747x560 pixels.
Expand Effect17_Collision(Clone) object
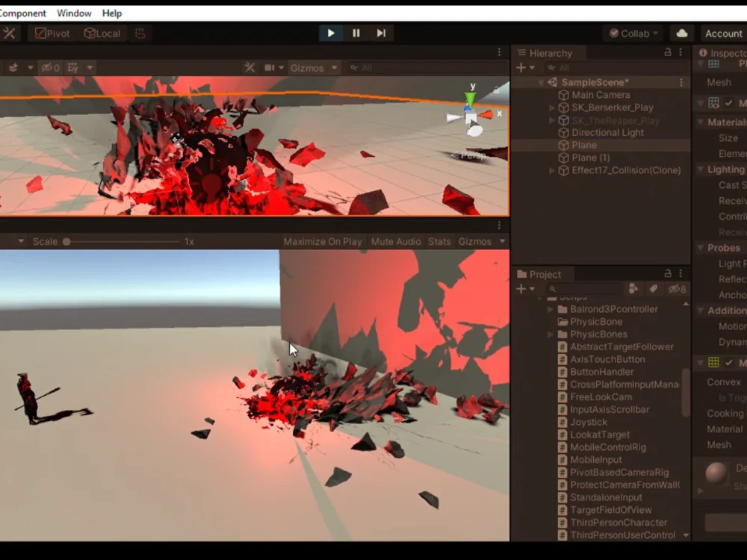pyautogui.click(x=552, y=170)
